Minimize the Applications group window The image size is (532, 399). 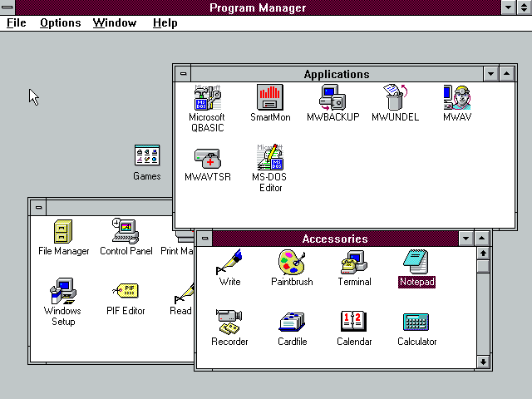[490, 74]
